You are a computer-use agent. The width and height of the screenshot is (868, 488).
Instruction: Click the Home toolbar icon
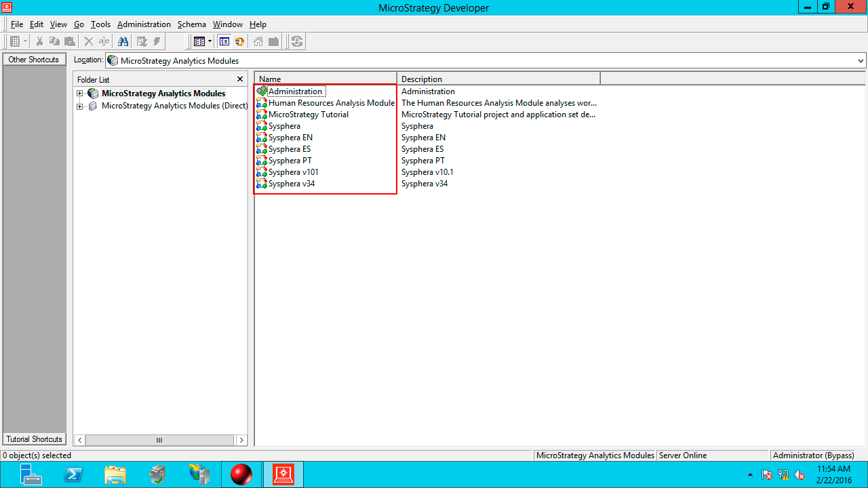point(258,41)
